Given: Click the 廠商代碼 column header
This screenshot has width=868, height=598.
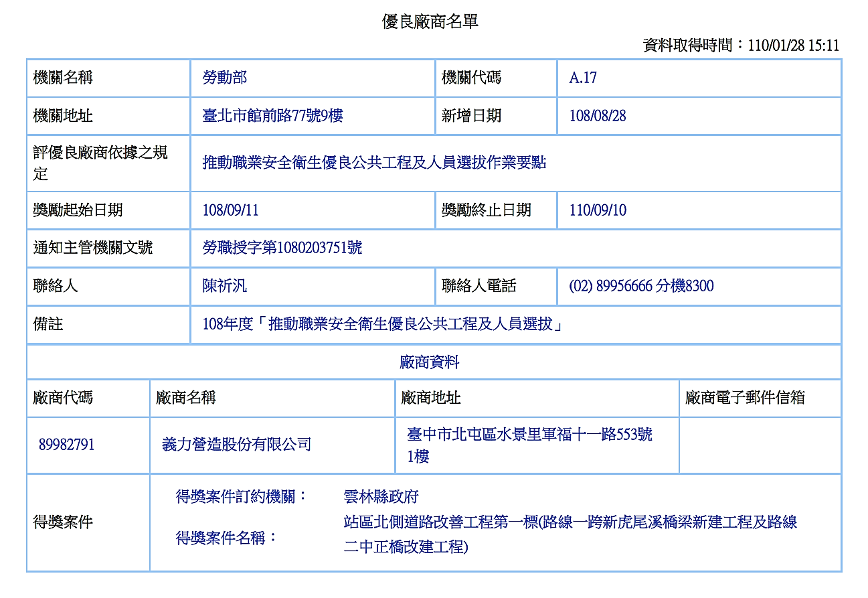Looking at the screenshot, I should [x=88, y=398].
